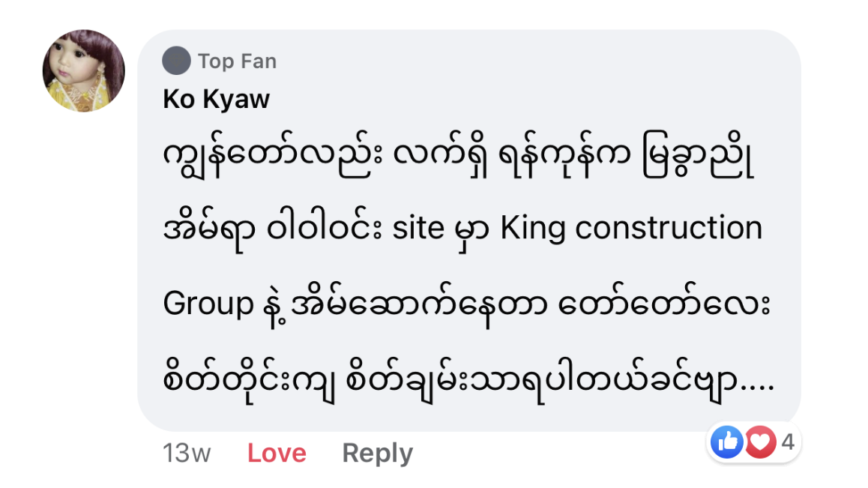Image resolution: width=868 pixels, height=488 pixels.
Task: Click the word "Group" in the comment
Action: pyautogui.click(x=208, y=304)
